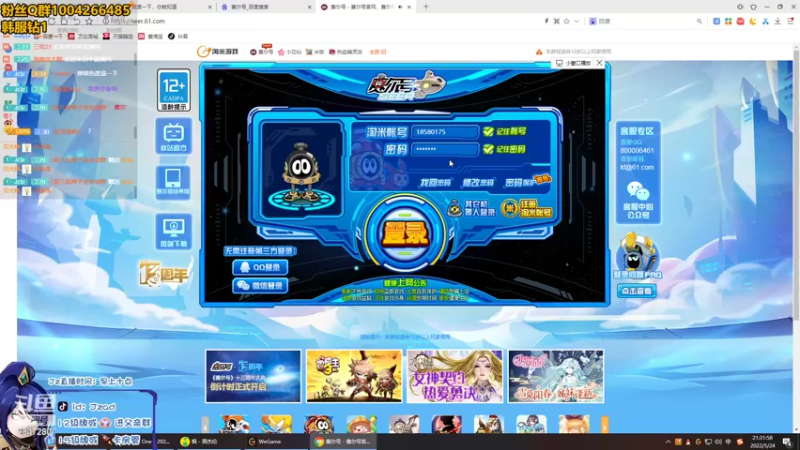
Task: Click the bookmark star in the address bar
Action: tap(566, 21)
